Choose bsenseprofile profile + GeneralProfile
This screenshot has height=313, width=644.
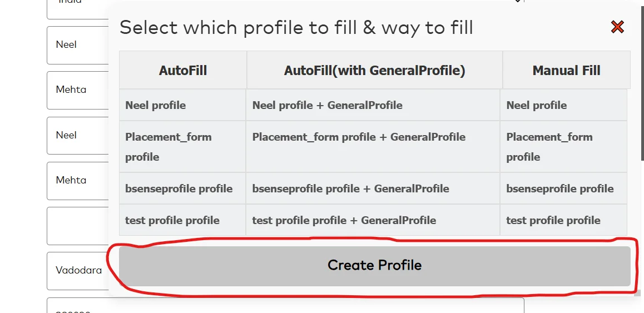[350, 188]
